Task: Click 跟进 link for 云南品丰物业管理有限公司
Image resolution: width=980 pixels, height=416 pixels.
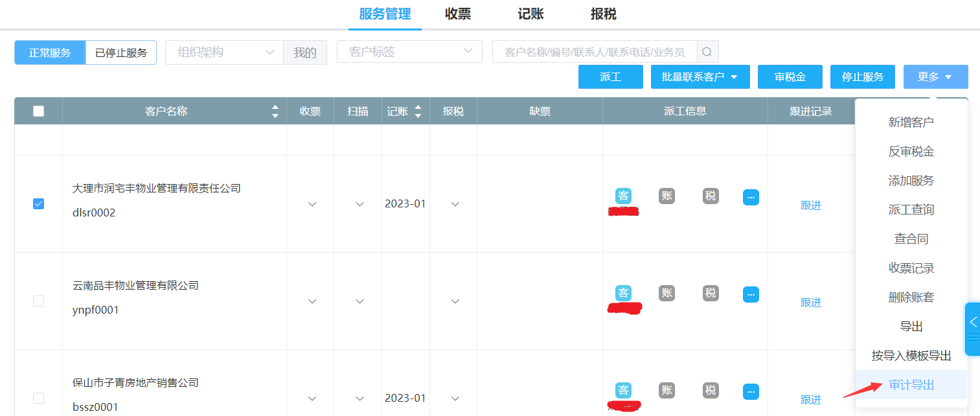Action: 810,303
